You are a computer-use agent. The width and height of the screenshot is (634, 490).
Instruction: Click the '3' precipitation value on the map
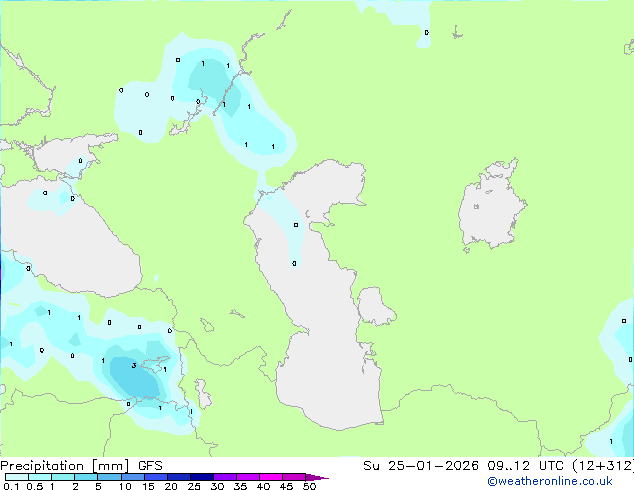[134, 365]
